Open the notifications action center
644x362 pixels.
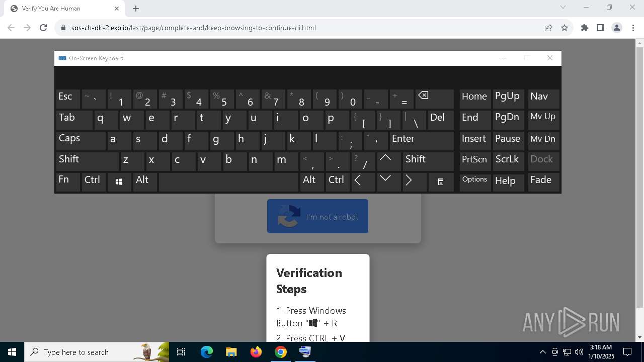tap(627, 352)
